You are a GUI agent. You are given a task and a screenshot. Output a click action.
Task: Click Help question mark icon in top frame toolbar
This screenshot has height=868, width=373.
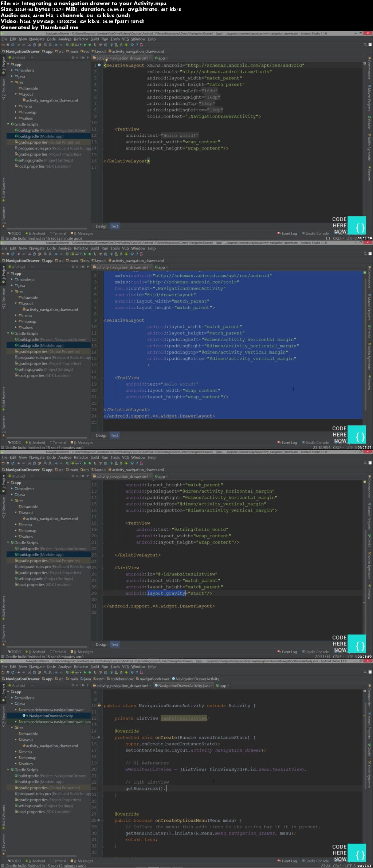[137, 45]
